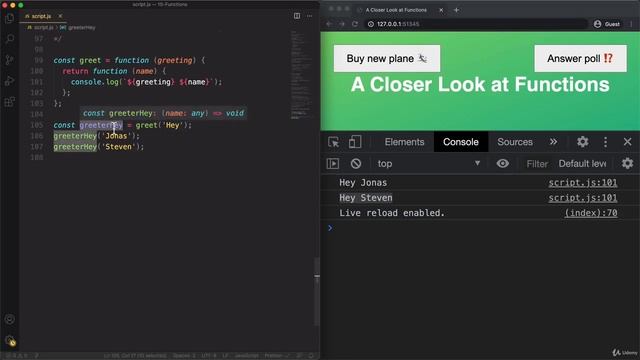Viewport: 640px width, 360px height.
Task: Click the address bar showing 127.0.0.1
Action: (476, 24)
